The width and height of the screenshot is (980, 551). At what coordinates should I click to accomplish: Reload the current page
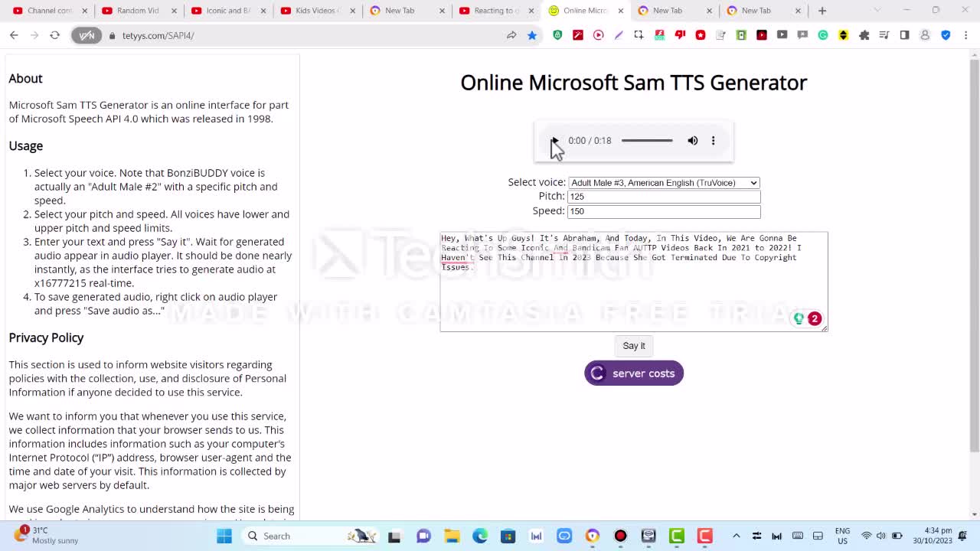[54, 35]
